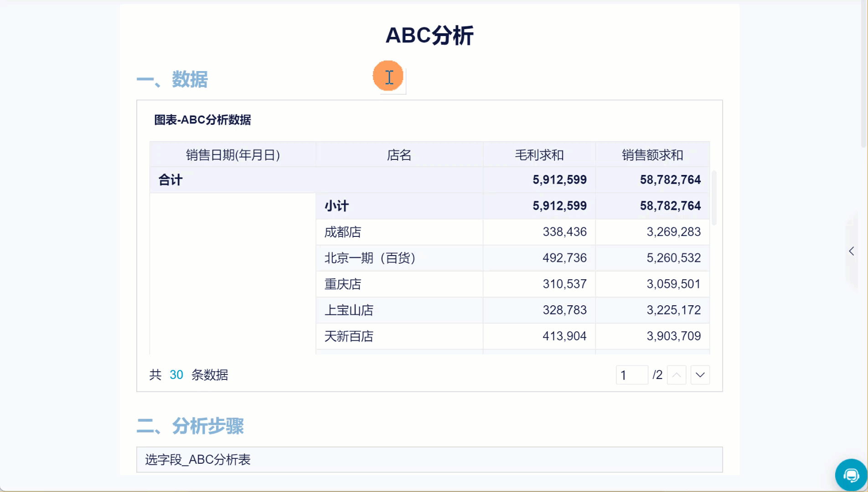The image size is (868, 492).
Task: Focus the page number input box
Action: pos(631,375)
